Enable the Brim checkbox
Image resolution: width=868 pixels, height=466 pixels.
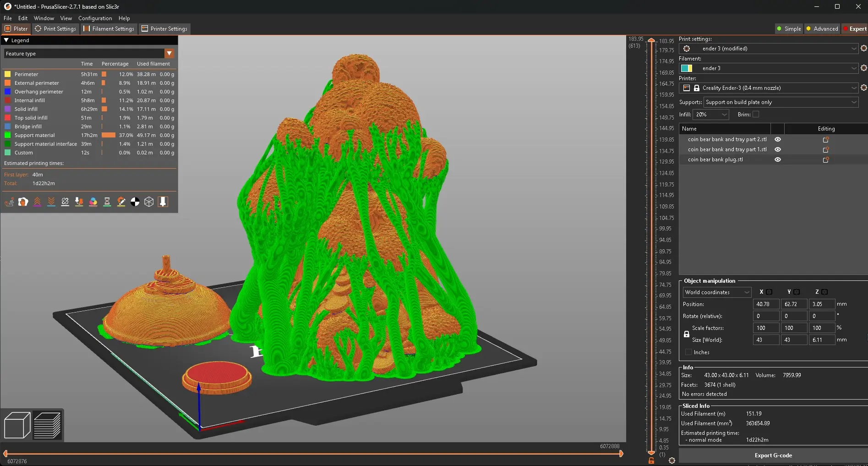(756, 115)
